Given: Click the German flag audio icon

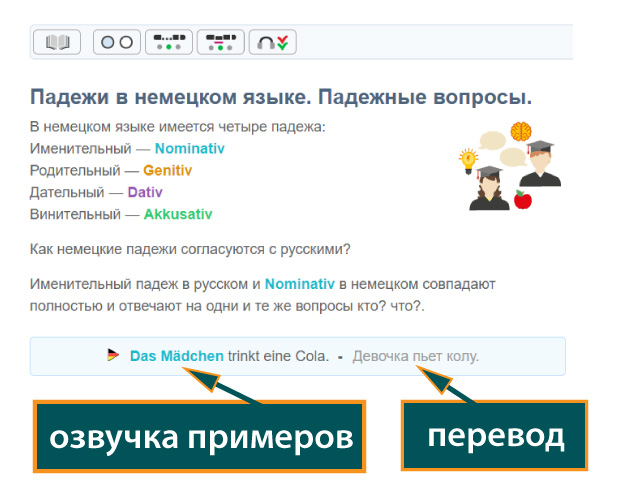Looking at the screenshot, I should coord(112,355).
